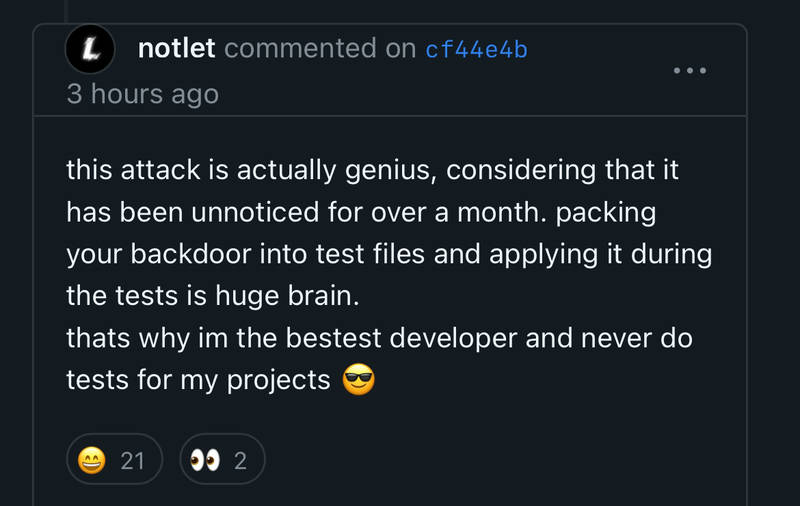
Task: Open the notlet username profile link
Action: (177, 48)
